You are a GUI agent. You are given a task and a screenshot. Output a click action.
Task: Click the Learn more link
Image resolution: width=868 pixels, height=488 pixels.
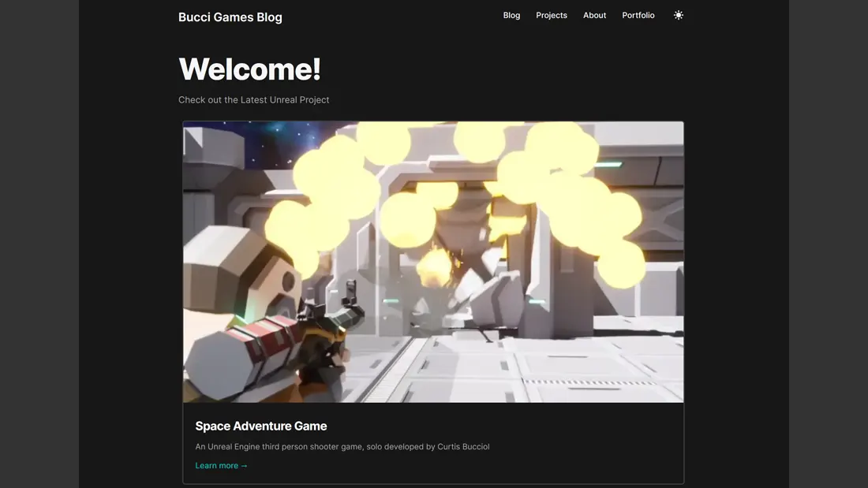point(222,465)
